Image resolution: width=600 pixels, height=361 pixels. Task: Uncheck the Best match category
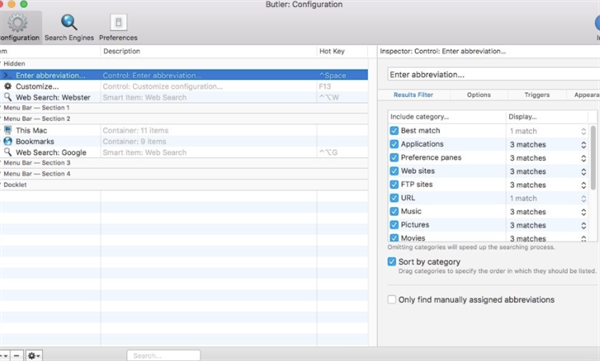tap(394, 131)
